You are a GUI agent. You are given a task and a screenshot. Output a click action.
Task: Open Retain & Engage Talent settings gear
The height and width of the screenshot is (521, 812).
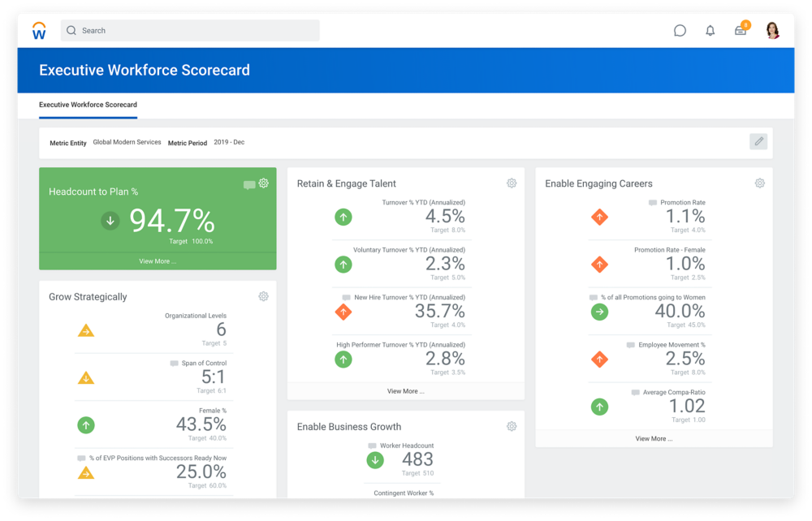click(512, 183)
